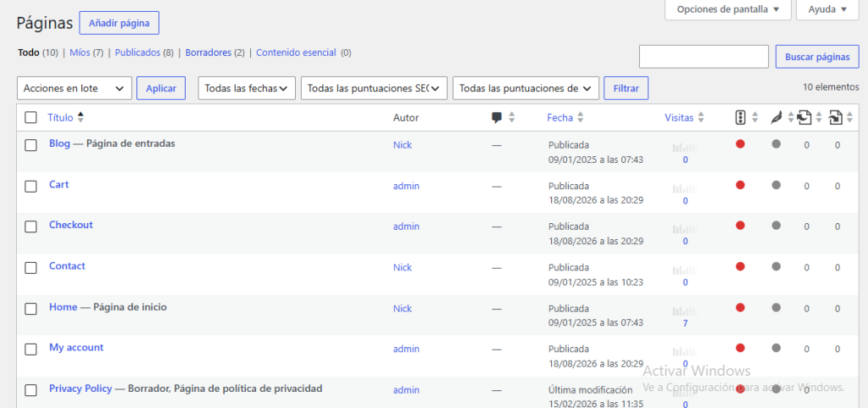
Task: Click the gray readability dot in Checkout row
Action: [x=776, y=226]
